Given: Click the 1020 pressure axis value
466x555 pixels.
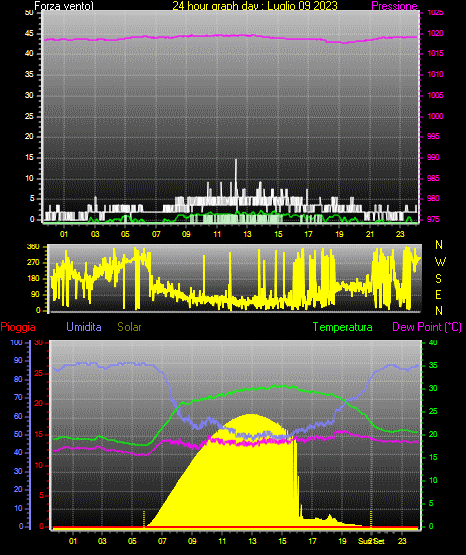Looking at the screenshot, I should (435, 33).
